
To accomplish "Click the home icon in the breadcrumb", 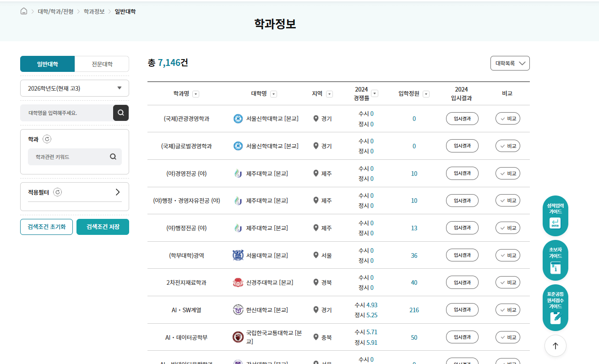I will coord(23,11).
